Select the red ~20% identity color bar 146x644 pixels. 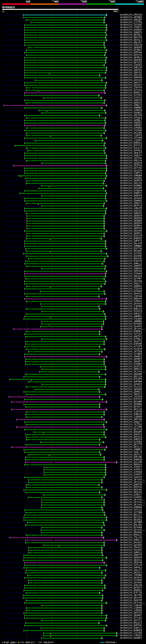pyautogui.click(x=16, y=4)
